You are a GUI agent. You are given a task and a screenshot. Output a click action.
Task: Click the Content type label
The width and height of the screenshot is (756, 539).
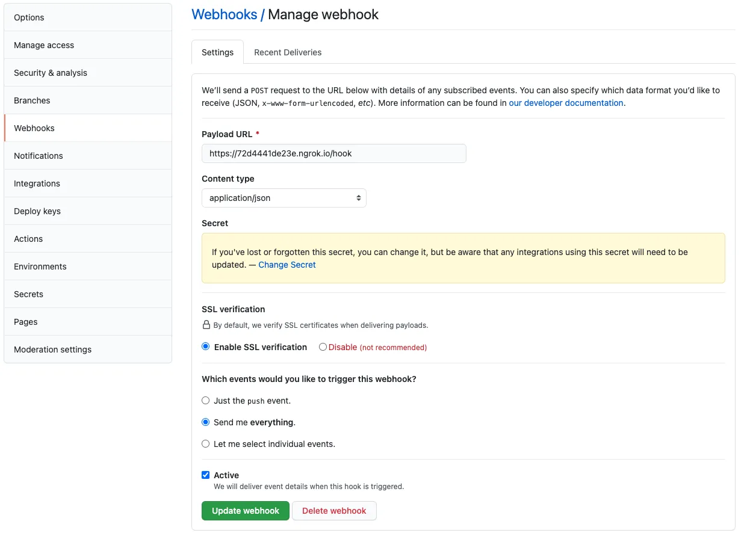[228, 179]
